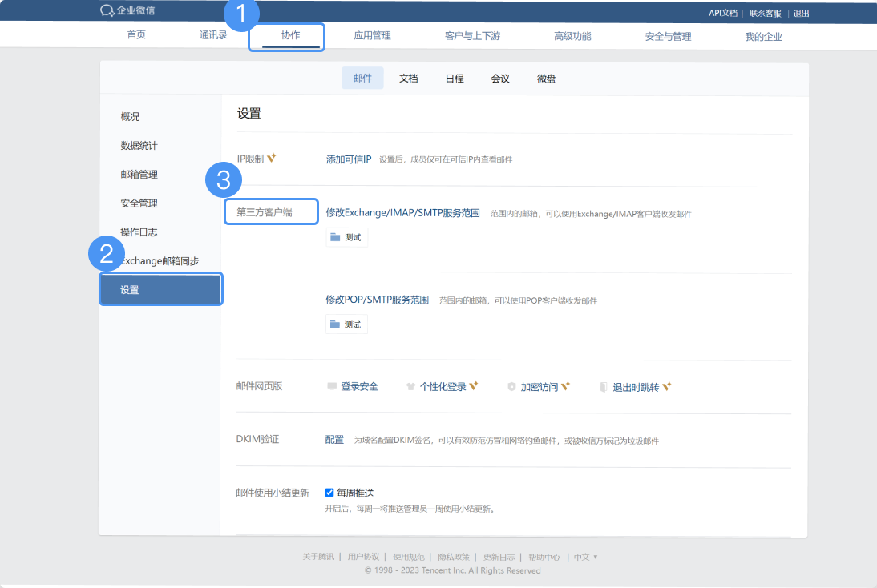
Task: Click the 测试 tag under POP/SMTP range
Action: (347, 324)
